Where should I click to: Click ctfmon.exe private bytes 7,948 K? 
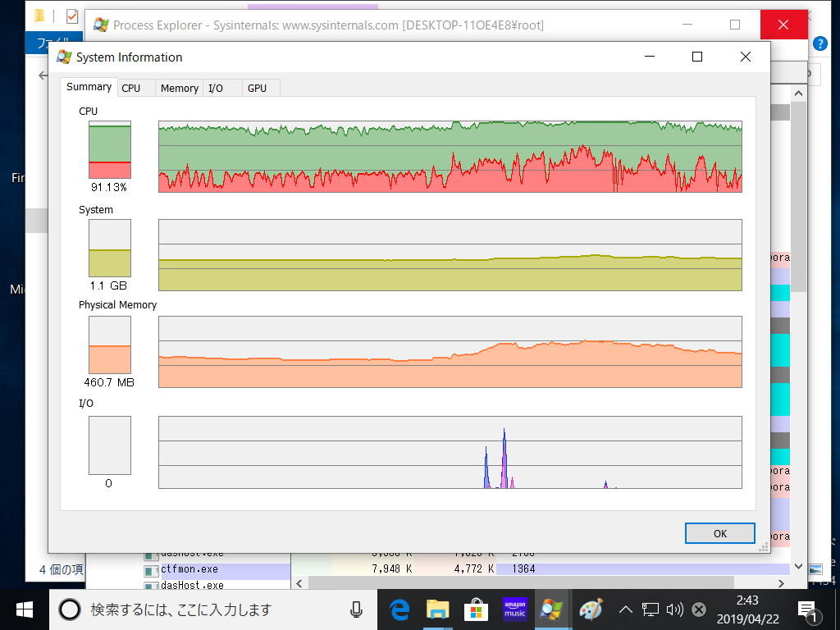391,569
